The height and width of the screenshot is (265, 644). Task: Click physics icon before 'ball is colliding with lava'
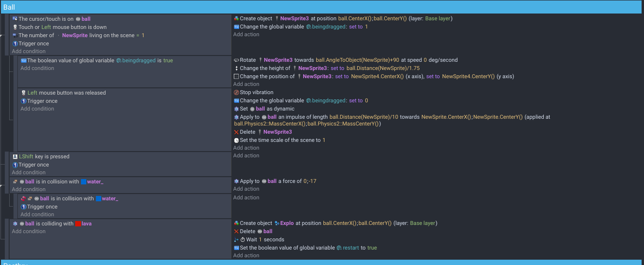point(15,223)
